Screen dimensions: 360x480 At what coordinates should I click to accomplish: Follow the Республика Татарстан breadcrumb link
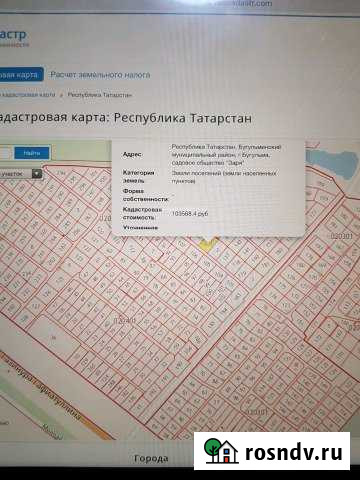pos(99,95)
